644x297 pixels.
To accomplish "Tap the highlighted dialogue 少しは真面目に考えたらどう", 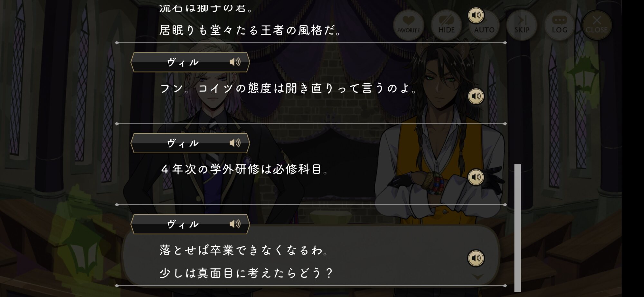I will coord(246,273).
